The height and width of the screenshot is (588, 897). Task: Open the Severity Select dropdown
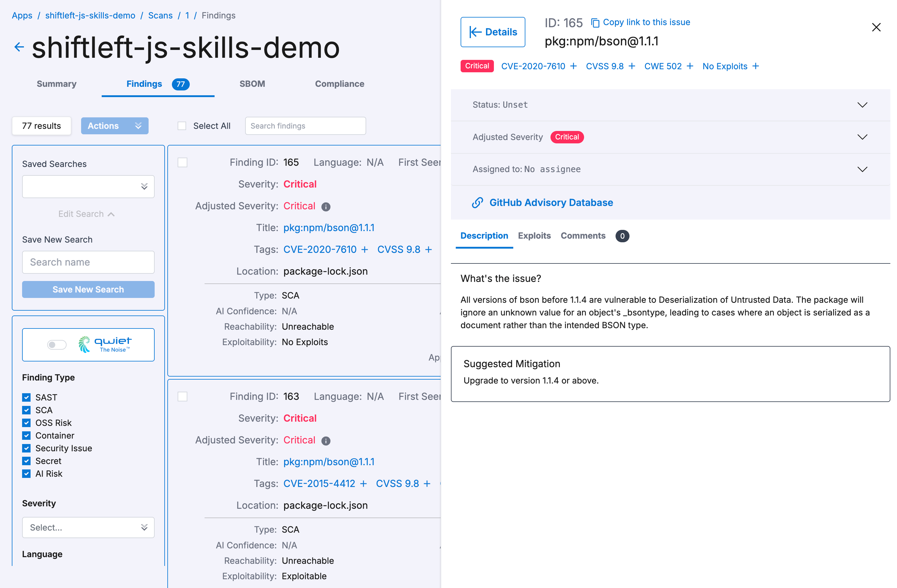(x=88, y=527)
